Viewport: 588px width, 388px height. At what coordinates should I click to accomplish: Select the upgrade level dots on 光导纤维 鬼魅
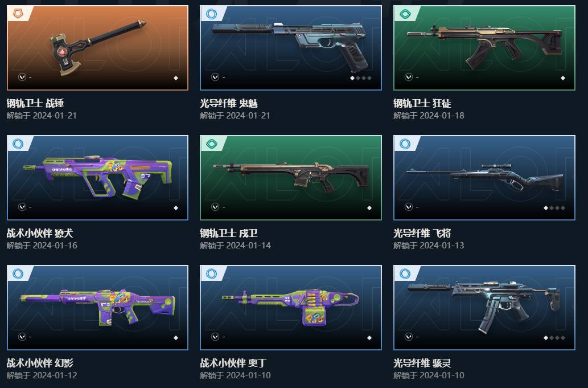tap(361, 78)
